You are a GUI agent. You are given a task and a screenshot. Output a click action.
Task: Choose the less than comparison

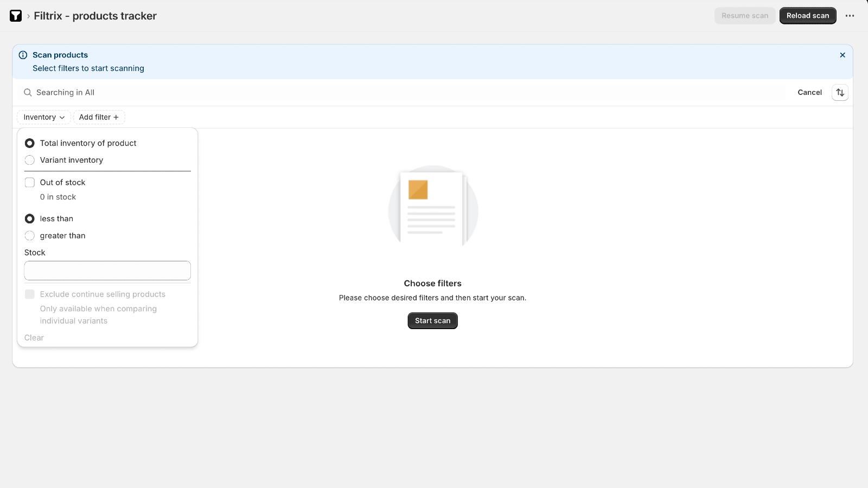(30, 219)
